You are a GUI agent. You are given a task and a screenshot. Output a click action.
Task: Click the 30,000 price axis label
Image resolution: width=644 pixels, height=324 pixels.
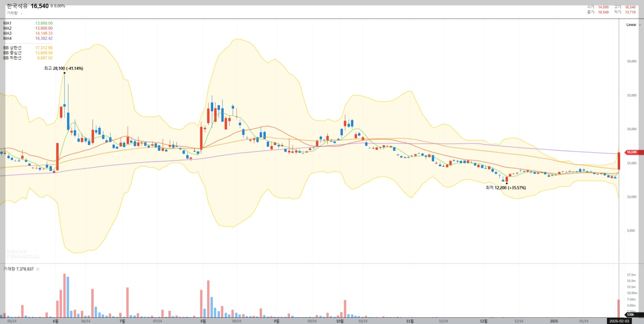(x=632, y=61)
